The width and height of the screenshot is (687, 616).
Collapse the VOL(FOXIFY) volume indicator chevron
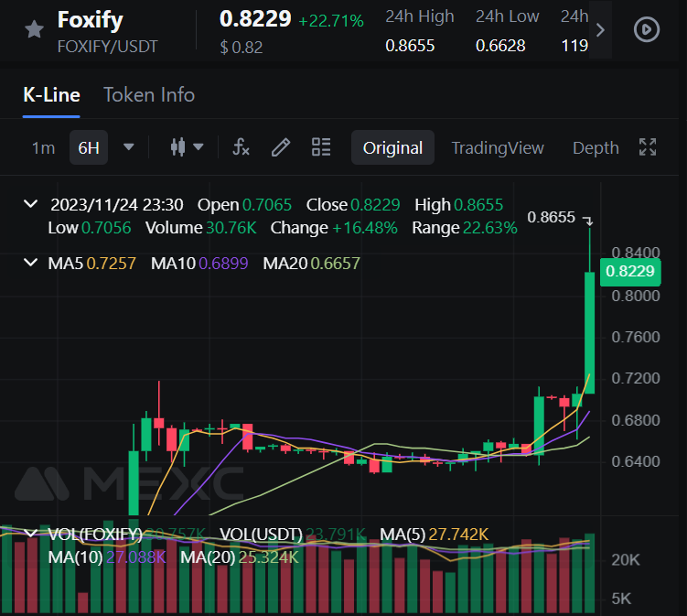pos(31,534)
